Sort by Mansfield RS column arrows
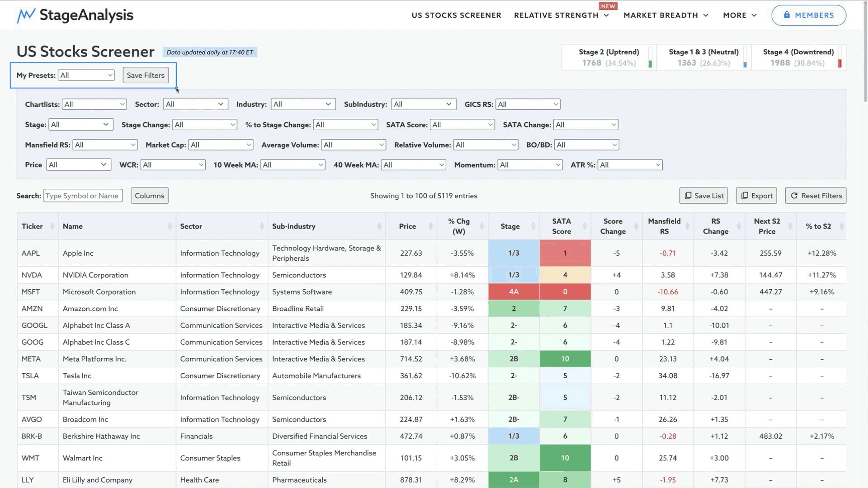The height and width of the screenshot is (488, 868). (688, 226)
